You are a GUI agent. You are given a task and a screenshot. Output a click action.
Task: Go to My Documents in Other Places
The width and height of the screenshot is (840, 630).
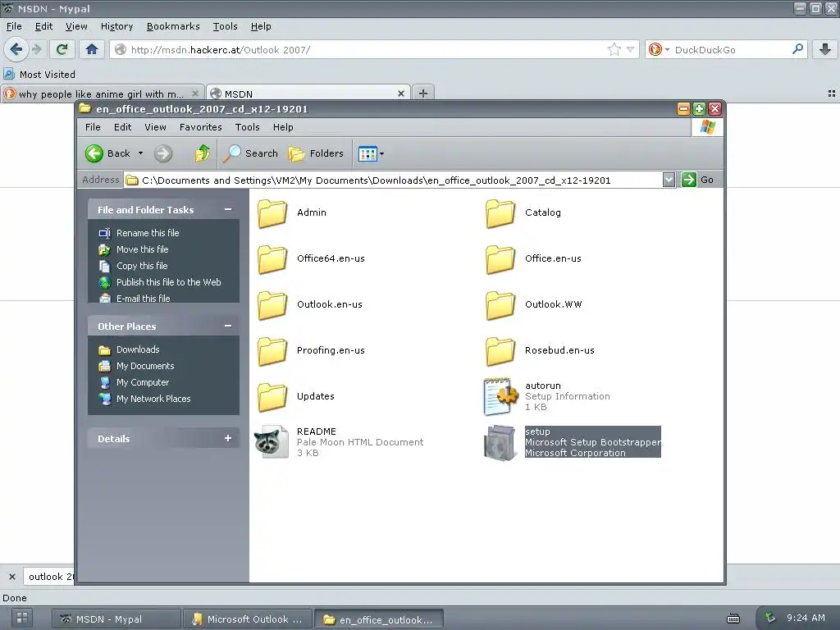pyautogui.click(x=145, y=366)
